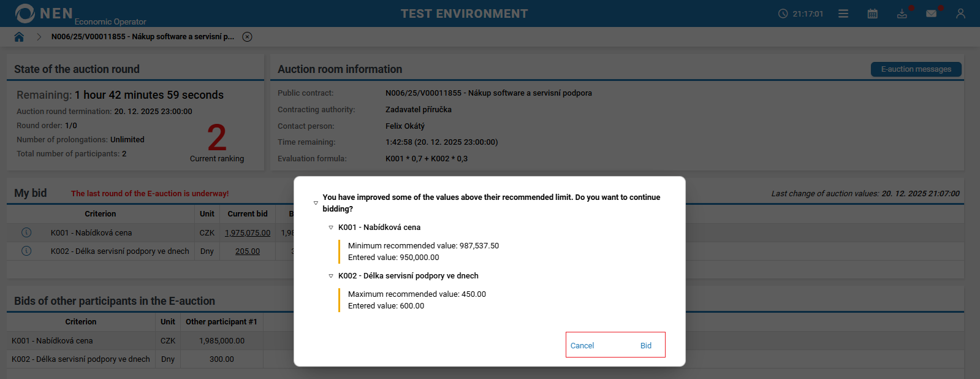Open the downloads icon in header
Image resolution: width=980 pixels, height=379 pixels.
(x=902, y=13)
